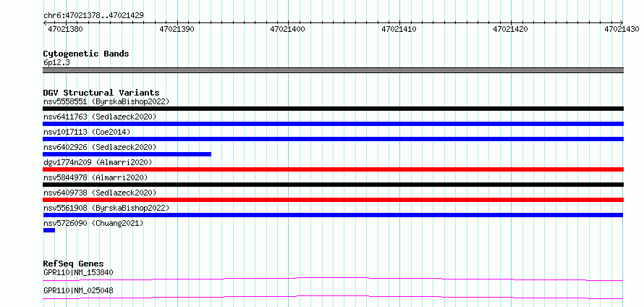Click the RefSeq Genes track title
Image resolution: width=644 pixels, height=307 pixels.
pos(74,264)
